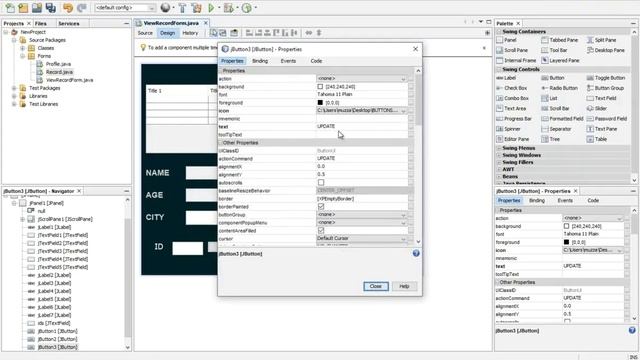Click the Connection Mode icon in designer toolbar
The image size is (640, 360).
223,33
